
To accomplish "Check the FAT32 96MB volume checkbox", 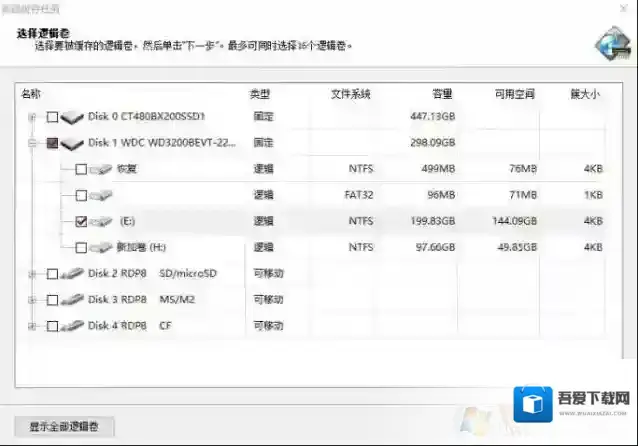I will [81, 195].
